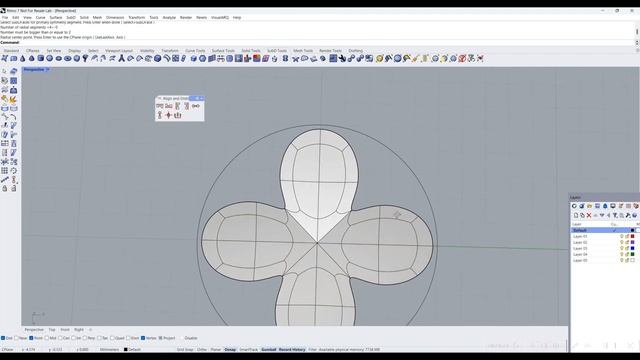Click the yellow ring toolbar icon

click(x=379, y=59)
